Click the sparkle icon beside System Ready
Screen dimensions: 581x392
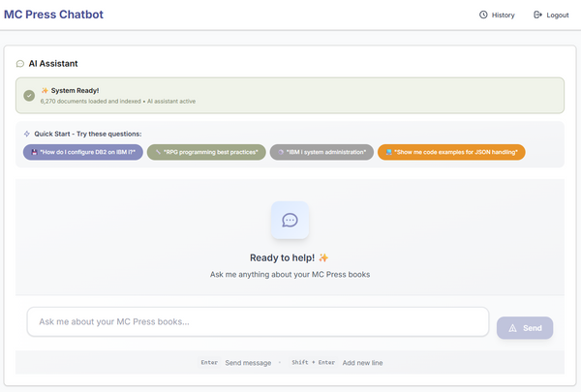[x=45, y=90]
